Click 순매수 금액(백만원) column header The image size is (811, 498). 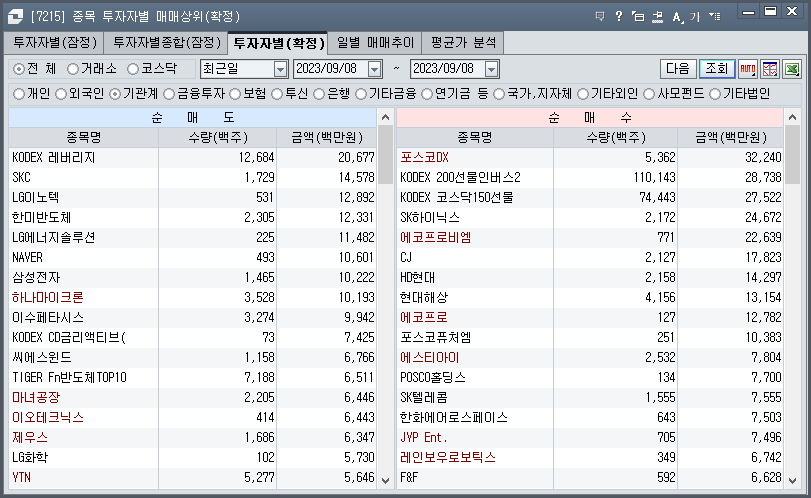731,138
